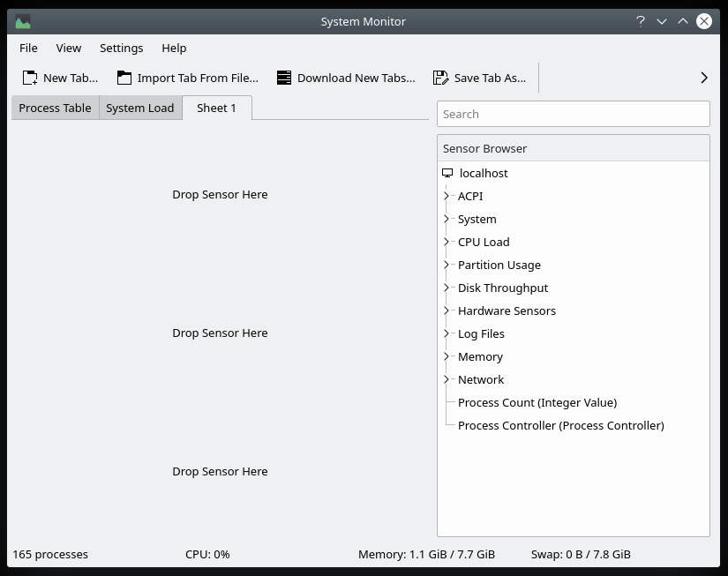This screenshot has width=728, height=576.
Task: Open the View menu
Action: click(x=69, y=48)
